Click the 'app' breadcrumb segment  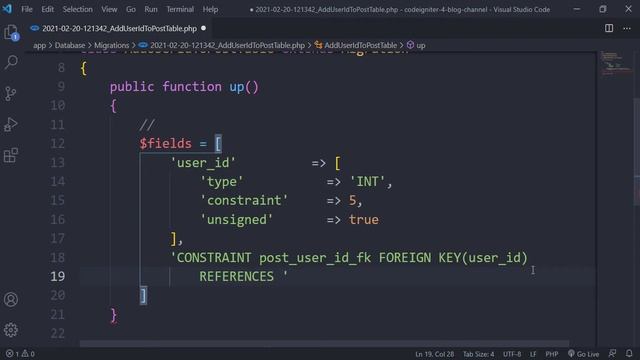pyautogui.click(x=39, y=45)
